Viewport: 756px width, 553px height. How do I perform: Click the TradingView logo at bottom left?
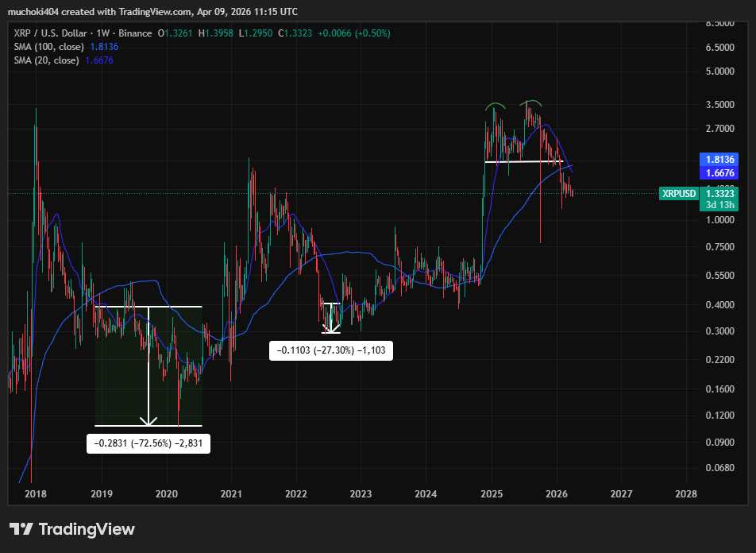(x=70, y=529)
